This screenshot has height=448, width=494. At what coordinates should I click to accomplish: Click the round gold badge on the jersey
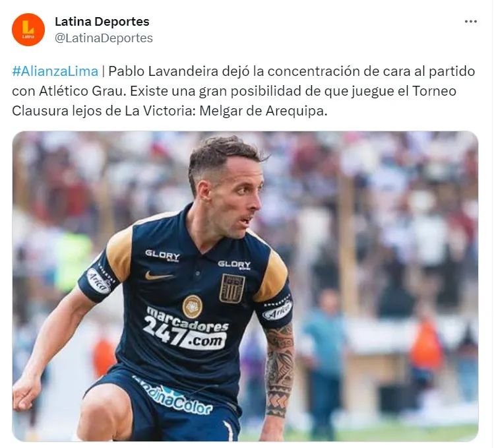pyautogui.click(x=192, y=306)
